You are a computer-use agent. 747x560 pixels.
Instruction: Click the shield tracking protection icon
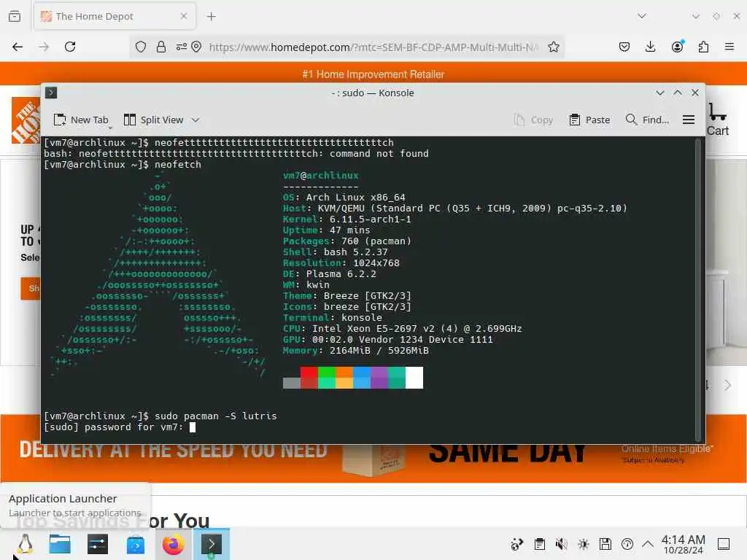point(141,47)
